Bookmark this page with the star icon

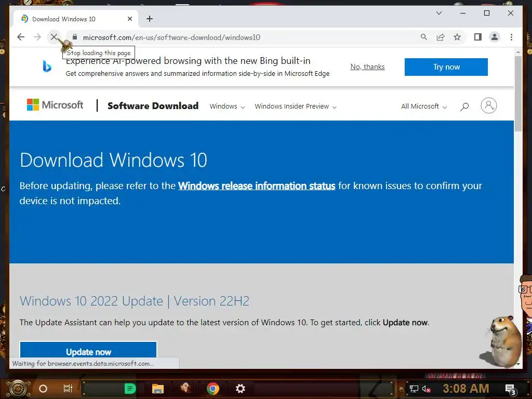[457, 37]
